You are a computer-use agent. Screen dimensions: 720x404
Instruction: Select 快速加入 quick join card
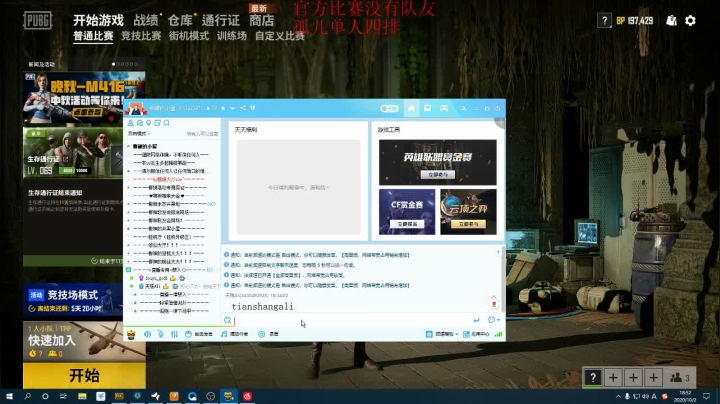[x=84, y=342]
